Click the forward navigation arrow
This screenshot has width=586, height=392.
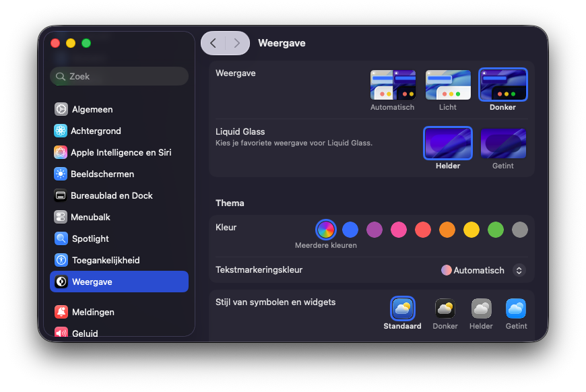coord(236,43)
